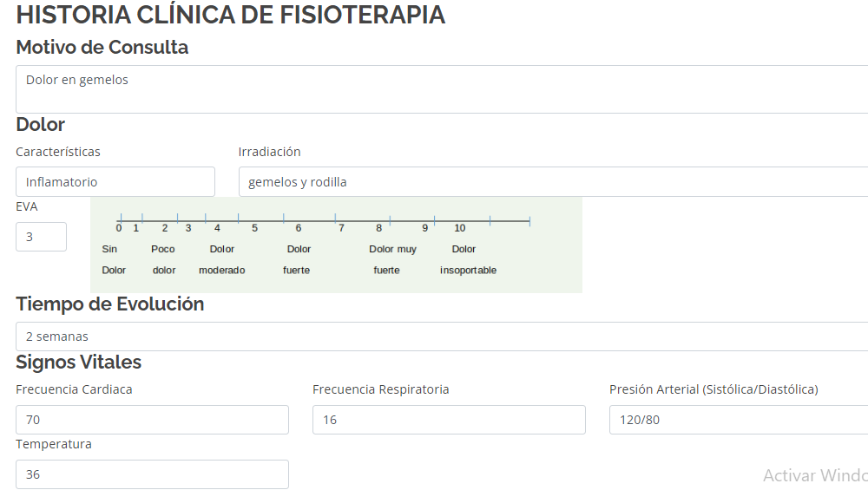
Task: Click the Frecuencia Respiratoria label text
Action: [380, 389]
